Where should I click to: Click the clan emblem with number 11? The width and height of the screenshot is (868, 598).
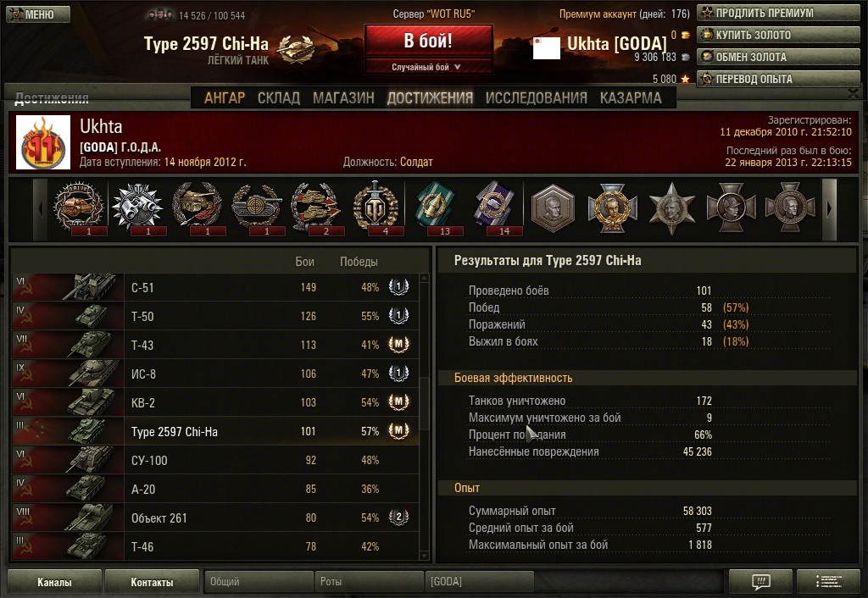(x=43, y=142)
